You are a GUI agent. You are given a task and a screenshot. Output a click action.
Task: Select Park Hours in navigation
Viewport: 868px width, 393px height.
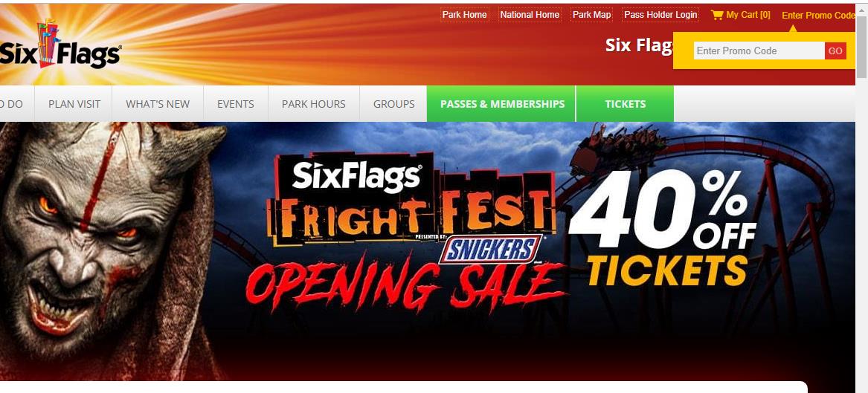(314, 104)
